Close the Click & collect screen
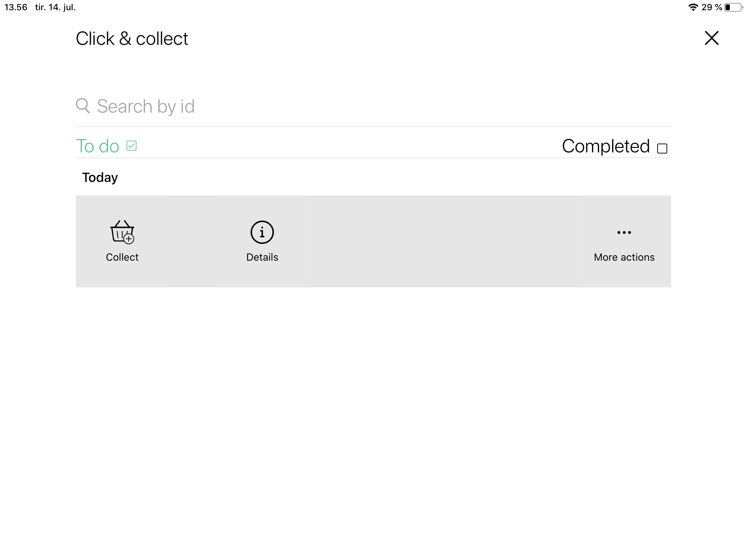 pyautogui.click(x=711, y=38)
